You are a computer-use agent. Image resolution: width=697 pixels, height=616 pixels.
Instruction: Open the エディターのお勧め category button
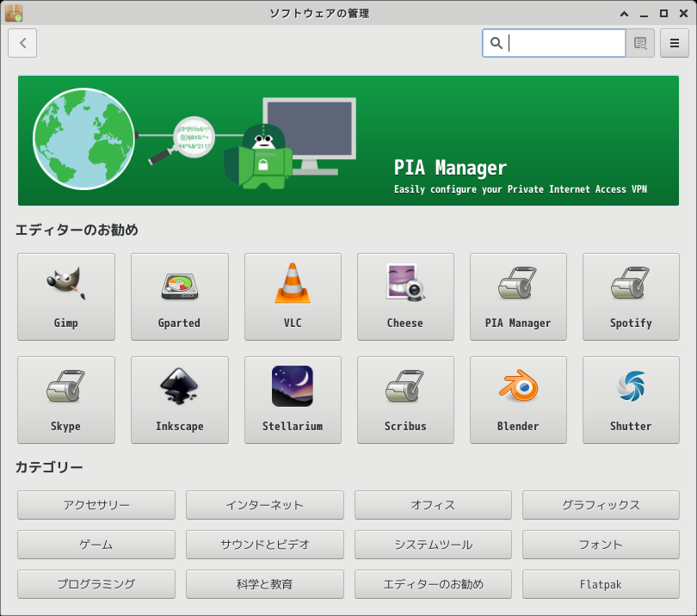point(433,584)
